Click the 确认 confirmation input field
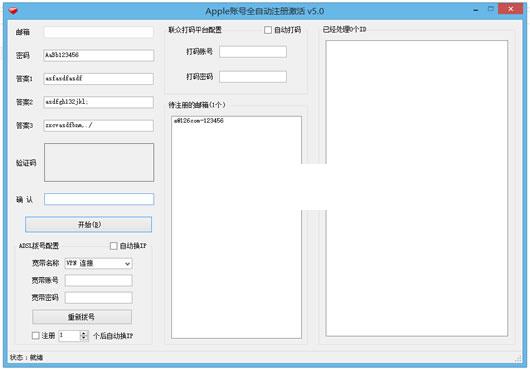Screen dimensions: 530x370 (x=99, y=199)
